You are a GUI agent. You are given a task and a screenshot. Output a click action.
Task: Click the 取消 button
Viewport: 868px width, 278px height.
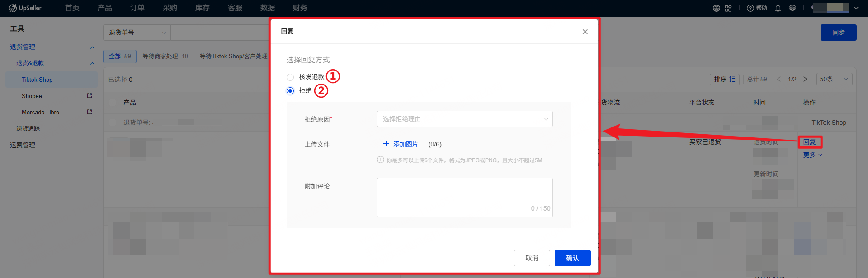pos(532,258)
